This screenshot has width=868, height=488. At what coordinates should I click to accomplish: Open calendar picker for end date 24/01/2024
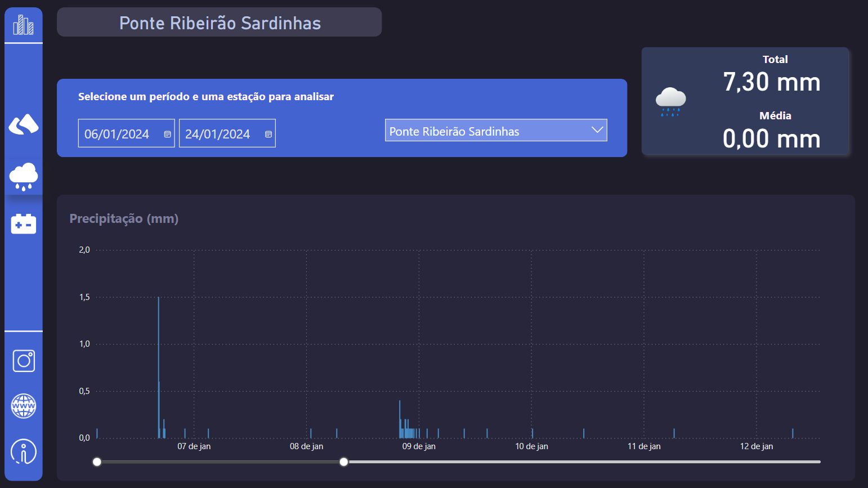[269, 134]
